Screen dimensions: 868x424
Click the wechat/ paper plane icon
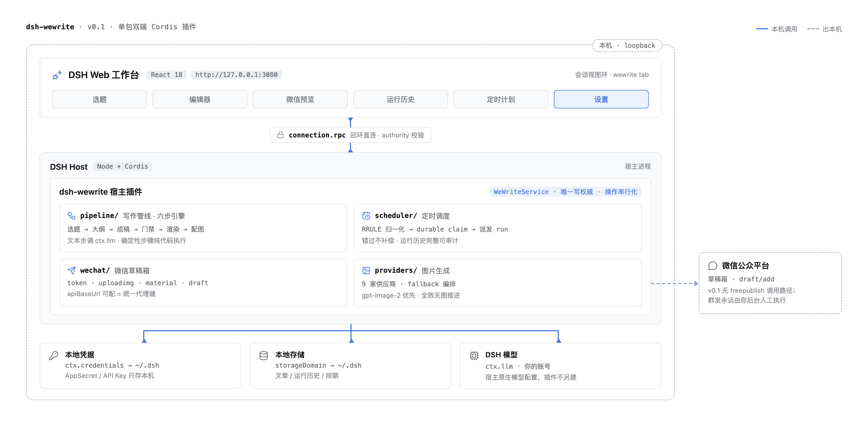71,271
